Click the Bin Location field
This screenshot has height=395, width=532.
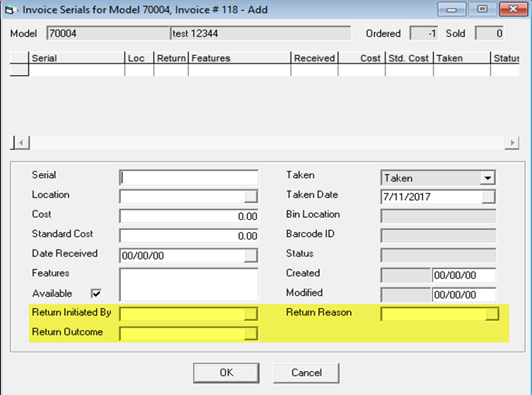[x=438, y=216]
